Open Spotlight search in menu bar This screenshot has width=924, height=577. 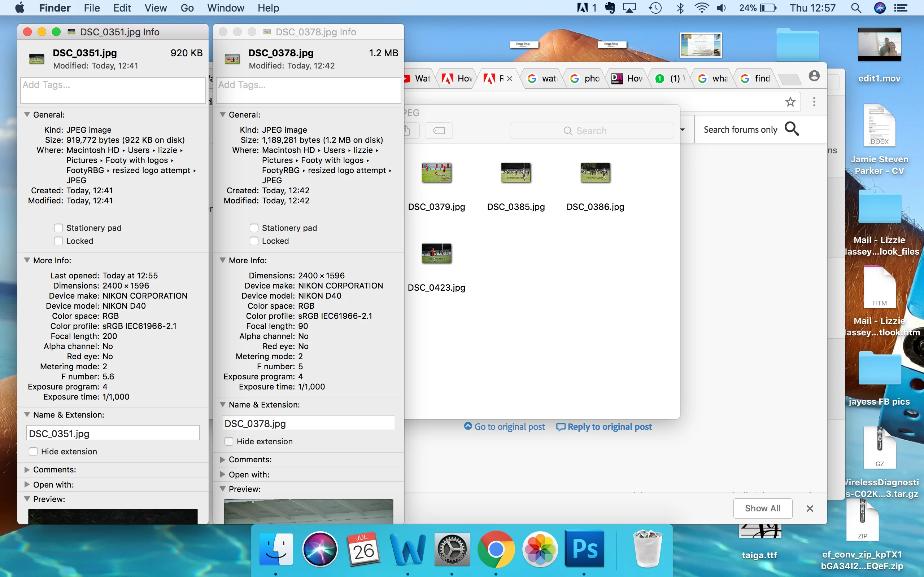click(x=856, y=8)
